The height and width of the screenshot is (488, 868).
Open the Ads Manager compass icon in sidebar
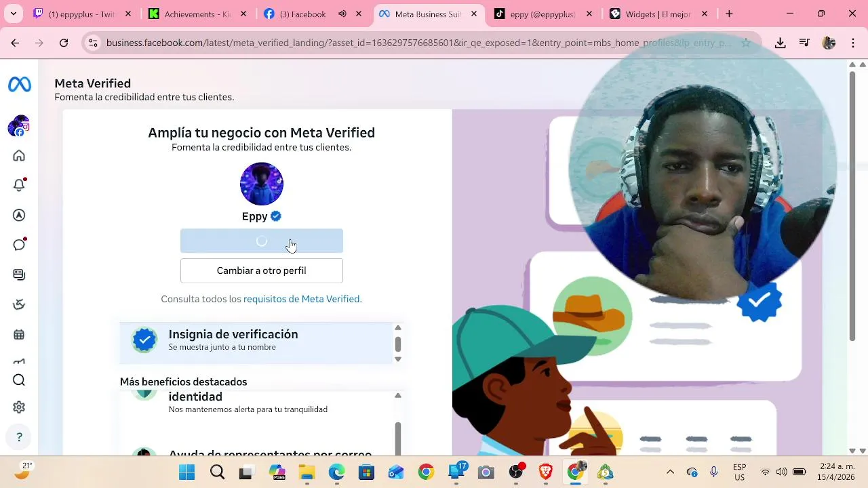point(19,215)
